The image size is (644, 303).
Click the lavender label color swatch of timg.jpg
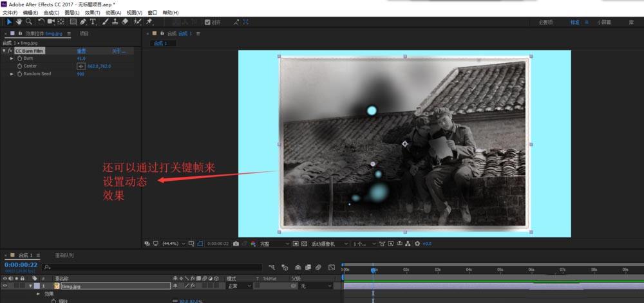(37, 286)
